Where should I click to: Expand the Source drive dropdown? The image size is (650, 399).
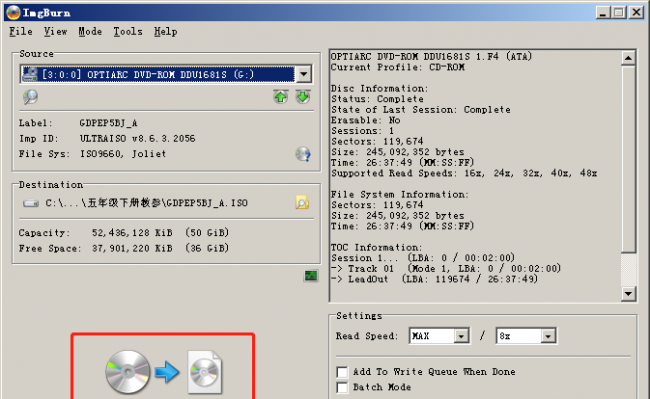(x=304, y=74)
